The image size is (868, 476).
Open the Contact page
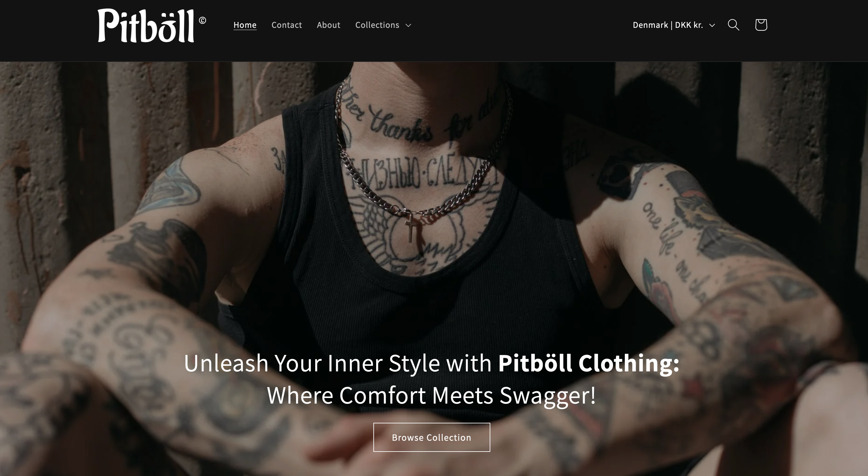click(287, 25)
